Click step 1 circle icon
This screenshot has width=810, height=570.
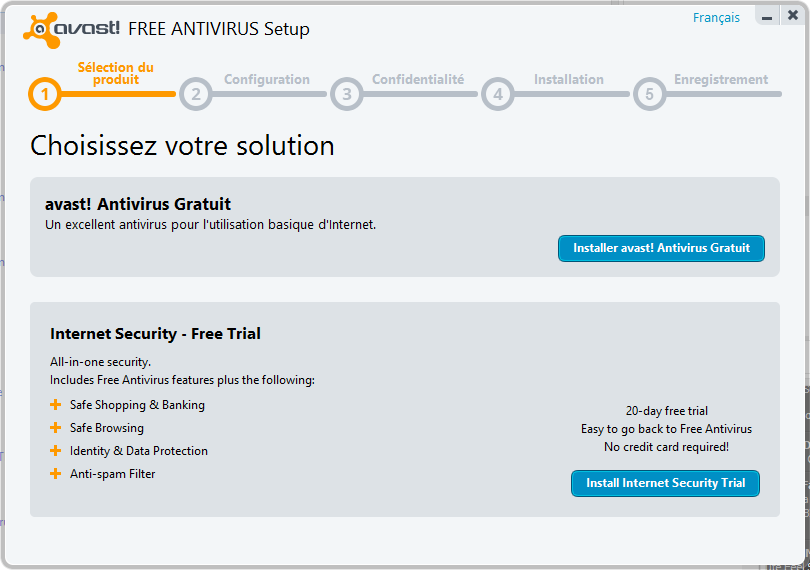(45, 95)
